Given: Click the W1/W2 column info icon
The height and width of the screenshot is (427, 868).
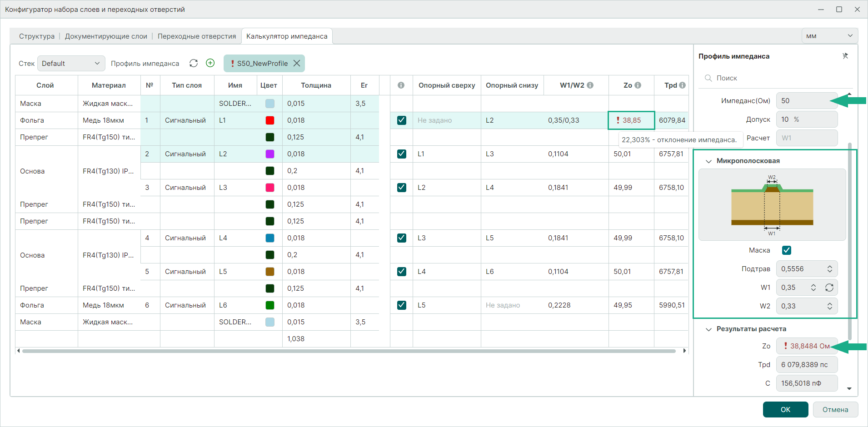Looking at the screenshot, I should (590, 85).
